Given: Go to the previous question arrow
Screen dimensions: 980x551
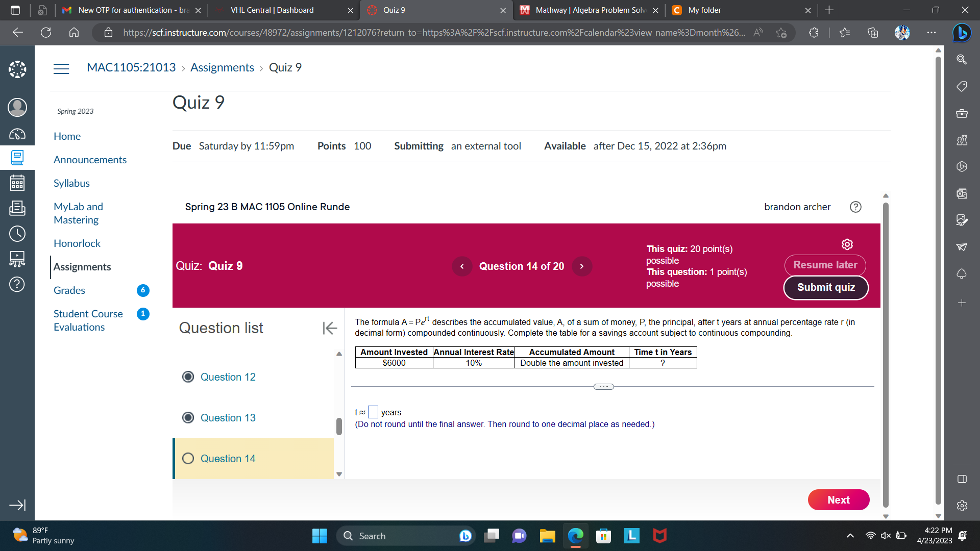Looking at the screenshot, I should coord(462,266).
